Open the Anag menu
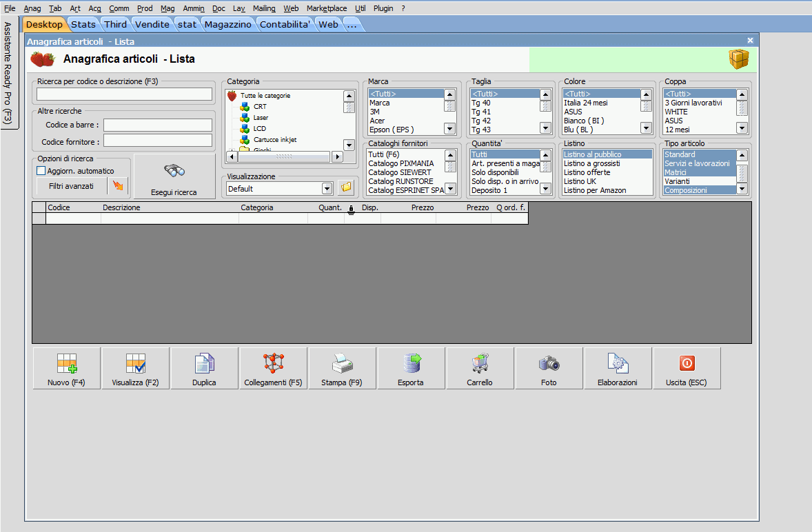This screenshot has height=532, width=812. pos(32,8)
